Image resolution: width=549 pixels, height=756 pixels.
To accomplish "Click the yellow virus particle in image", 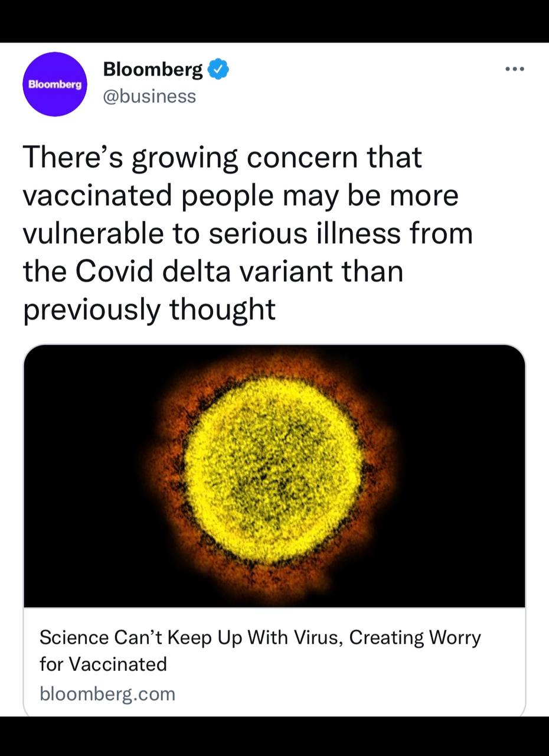I will [272, 469].
